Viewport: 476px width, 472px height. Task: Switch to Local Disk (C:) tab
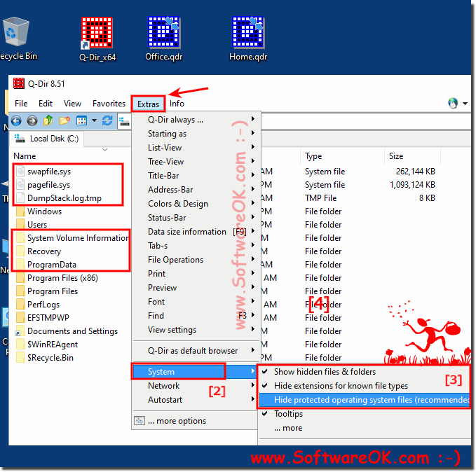pos(47,139)
